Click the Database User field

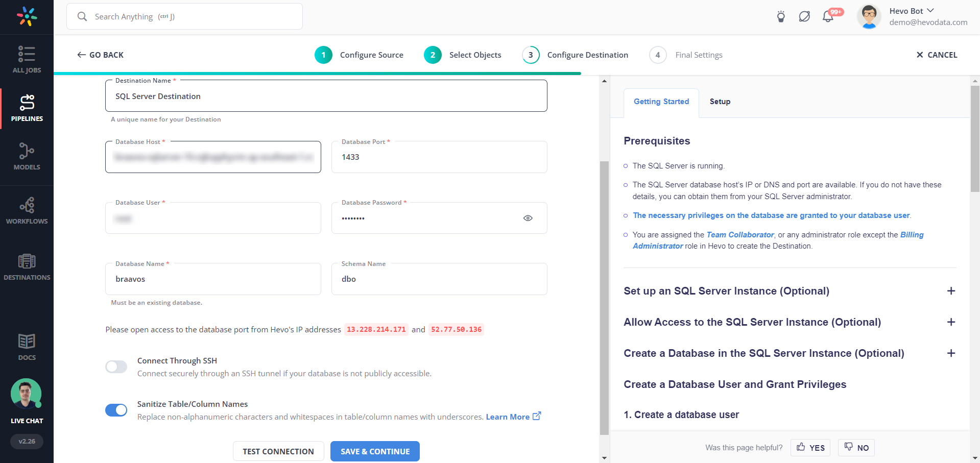click(x=213, y=218)
